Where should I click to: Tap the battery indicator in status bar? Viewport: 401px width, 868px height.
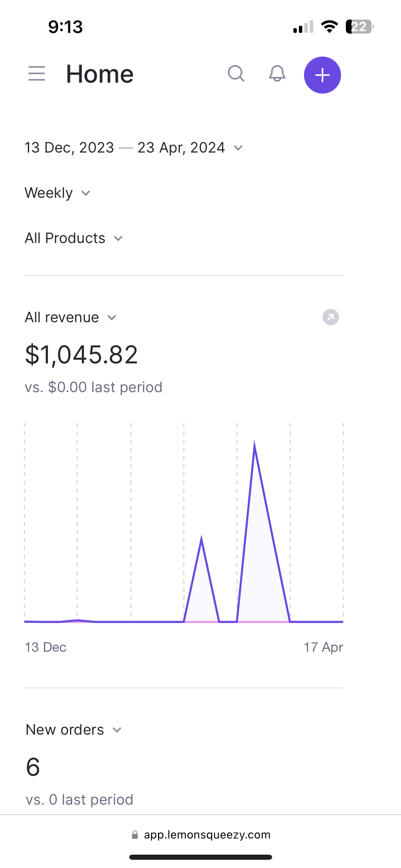359,27
